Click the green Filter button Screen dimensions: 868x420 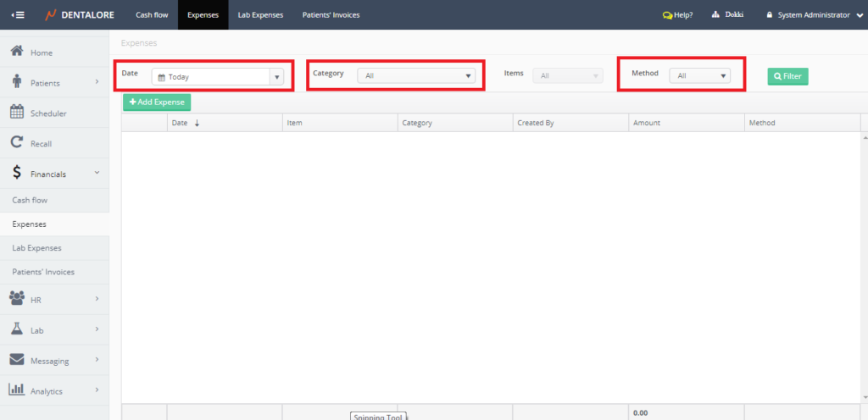click(787, 76)
